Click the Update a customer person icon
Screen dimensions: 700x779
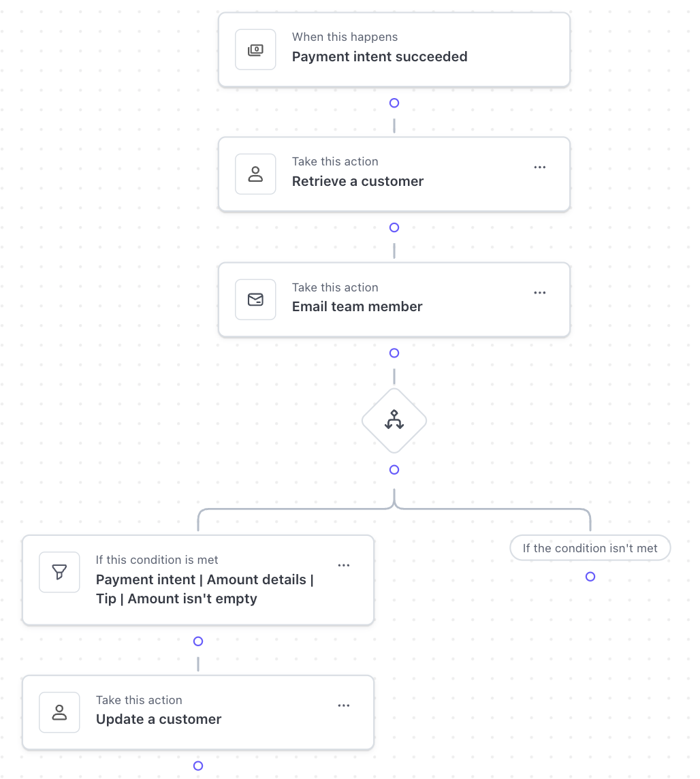pyautogui.click(x=59, y=712)
